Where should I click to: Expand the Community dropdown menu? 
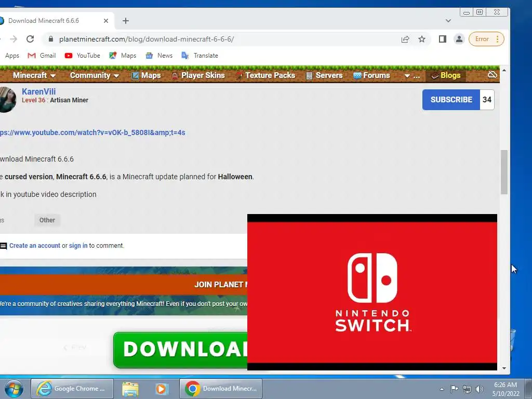pos(95,75)
